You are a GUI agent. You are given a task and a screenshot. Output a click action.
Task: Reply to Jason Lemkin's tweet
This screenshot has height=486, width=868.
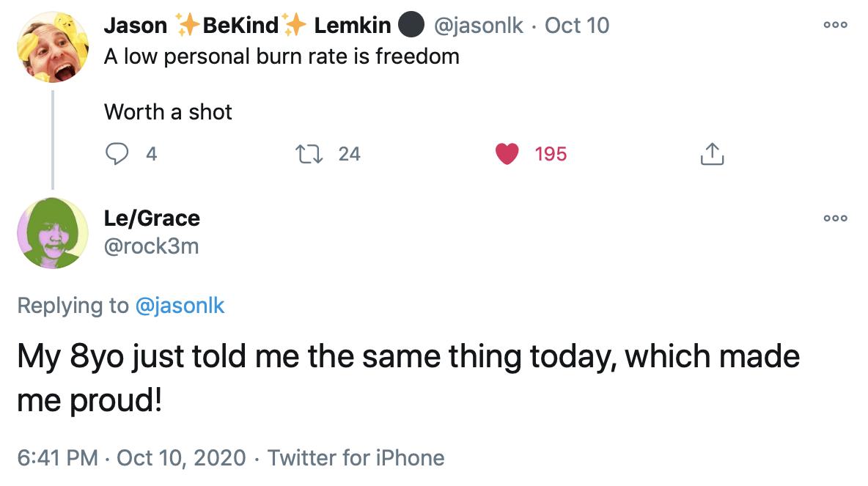[x=117, y=154]
